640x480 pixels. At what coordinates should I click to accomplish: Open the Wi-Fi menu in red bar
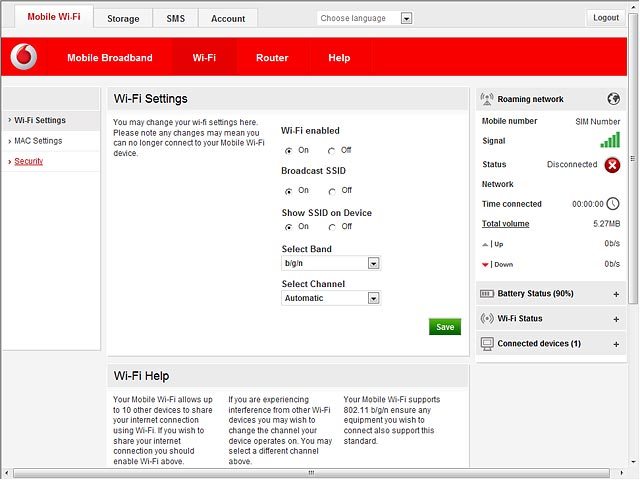point(204,58)
